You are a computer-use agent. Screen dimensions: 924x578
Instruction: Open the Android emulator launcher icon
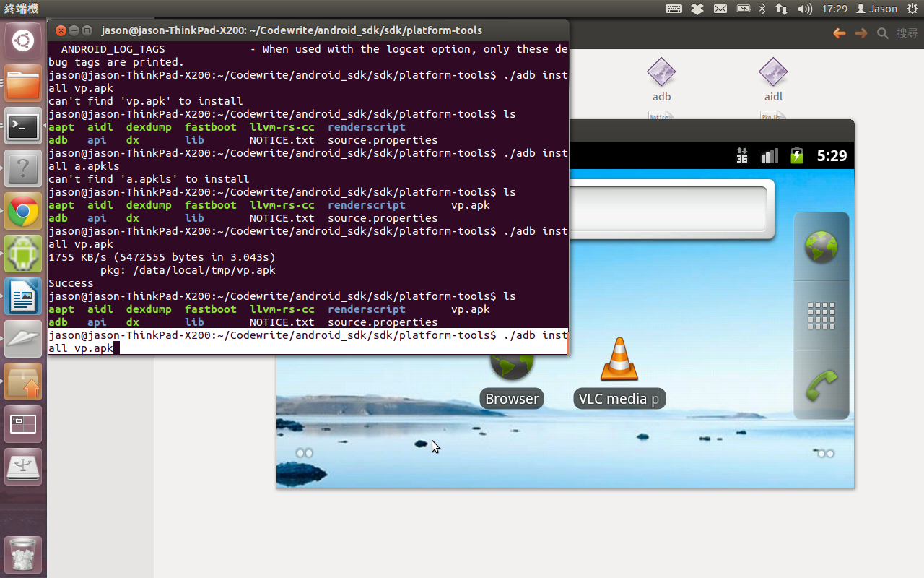tap(23, 254)
